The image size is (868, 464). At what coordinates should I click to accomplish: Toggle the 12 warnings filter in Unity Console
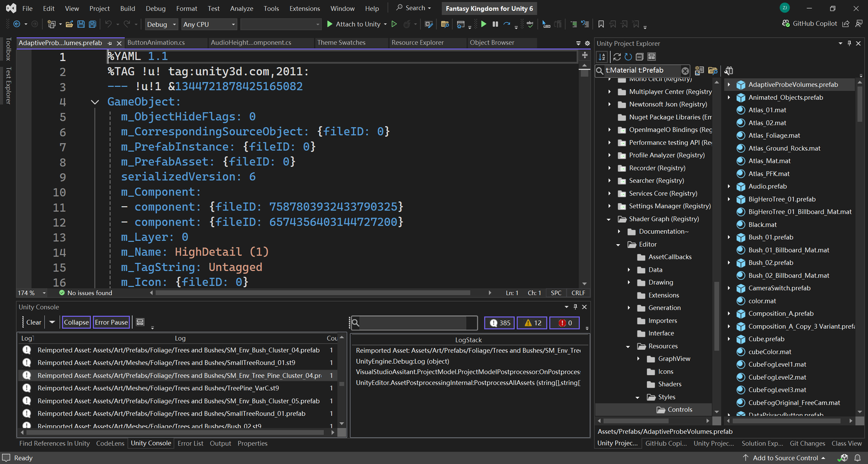coord(532,323)
